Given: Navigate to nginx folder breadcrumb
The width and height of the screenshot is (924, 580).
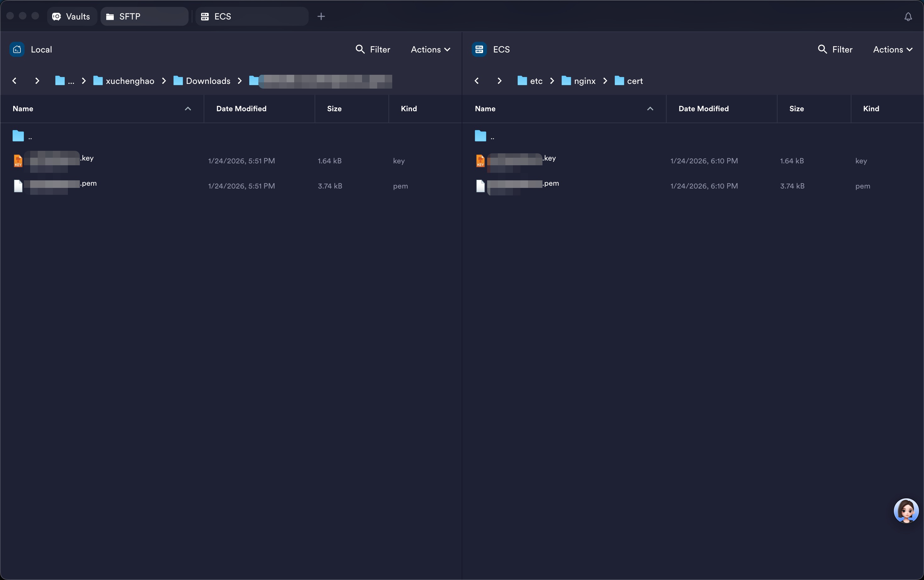Looking at the screenshot, I should [x=579, y=81].
